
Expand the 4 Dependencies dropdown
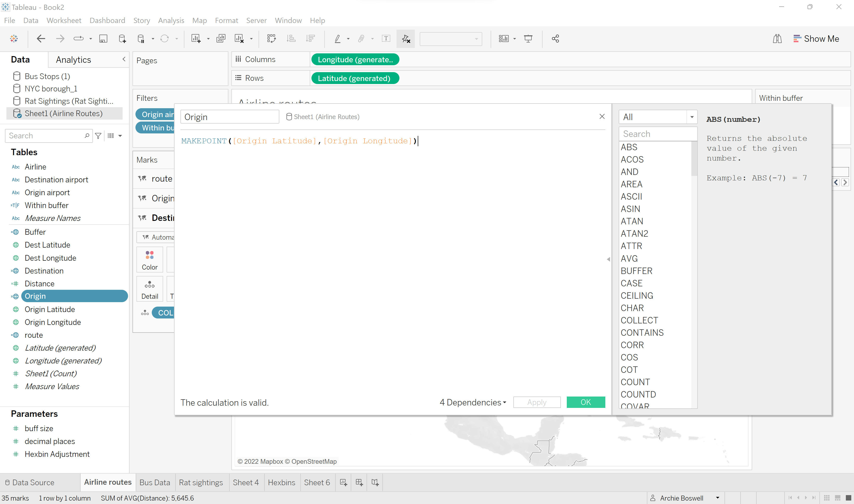pyautogui.click(x=473, y=402)
